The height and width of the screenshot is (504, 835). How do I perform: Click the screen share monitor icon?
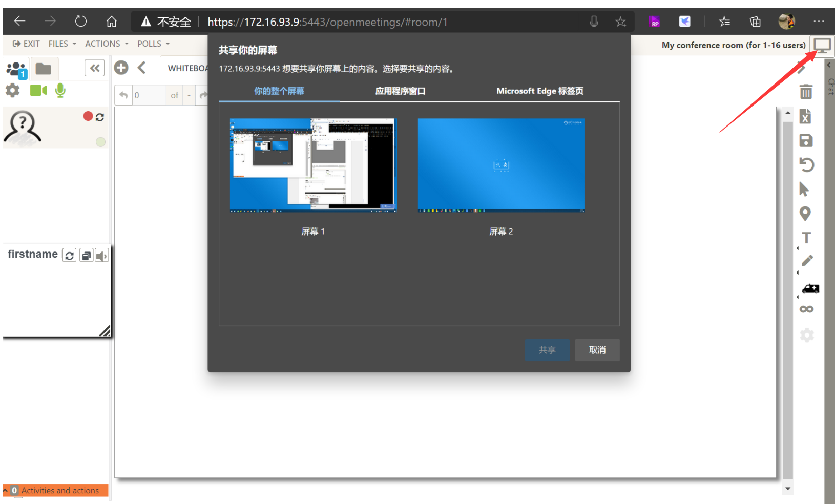(822, 46)
